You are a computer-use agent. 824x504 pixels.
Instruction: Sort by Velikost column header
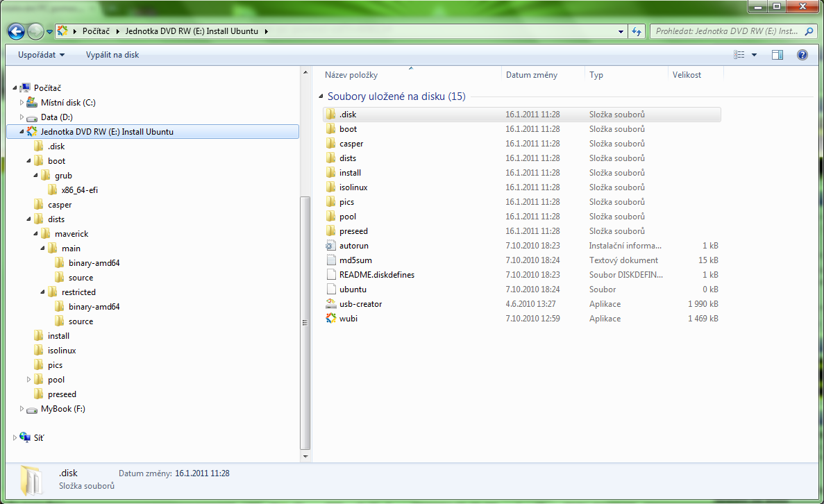(x=687, y=75)
